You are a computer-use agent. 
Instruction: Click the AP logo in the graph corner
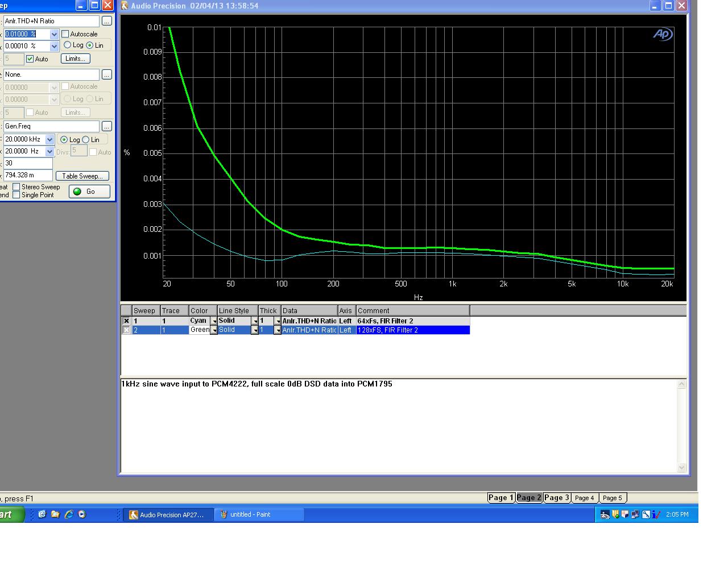[x=663, y=34]
